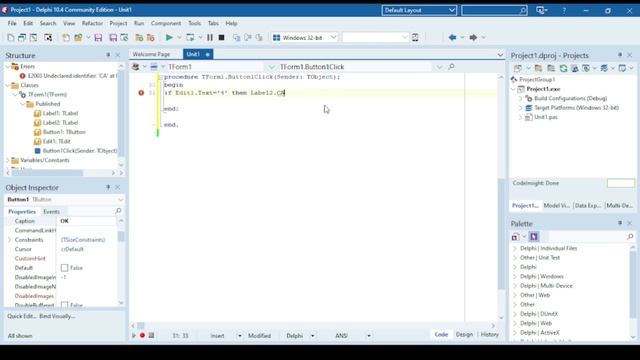Switch to Welcome Page tab
This screenshot has width=640, height=360.
click(x=151, y=54)
